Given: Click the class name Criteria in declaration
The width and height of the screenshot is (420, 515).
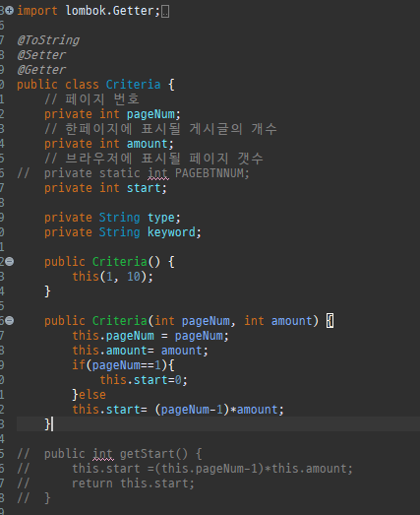Looking at the screenshot, I should [133, 85].
